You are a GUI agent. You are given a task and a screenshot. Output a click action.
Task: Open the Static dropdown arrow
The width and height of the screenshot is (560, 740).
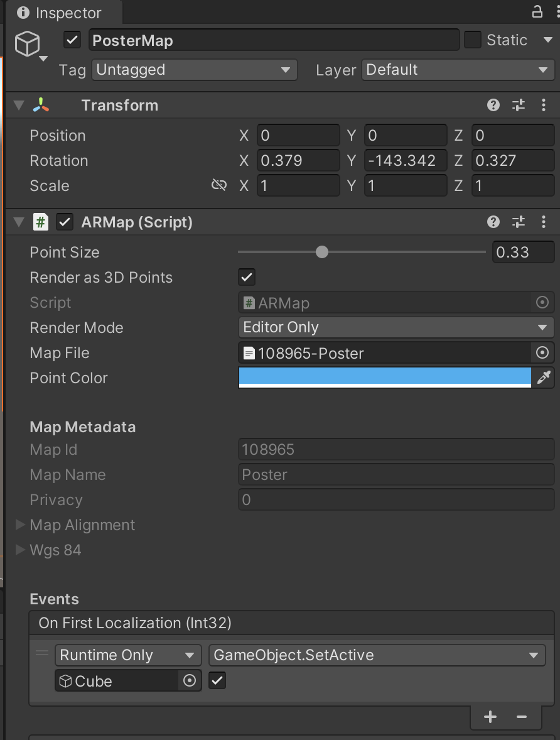[547, 40]
